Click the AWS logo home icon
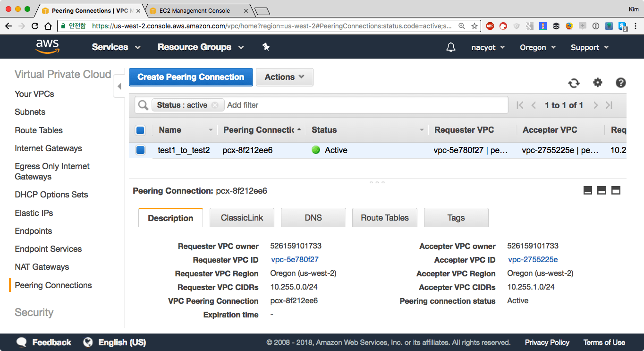The image size is (644, 351). 48,47
